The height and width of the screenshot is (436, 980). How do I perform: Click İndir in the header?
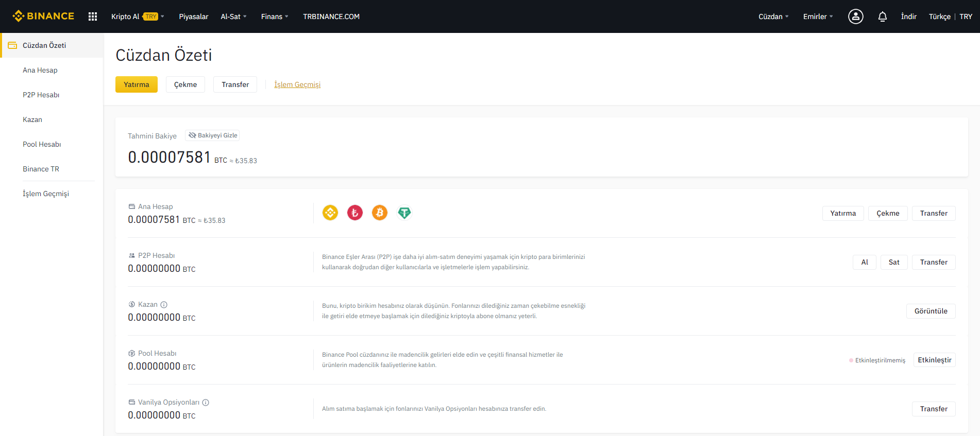(909, 16)
